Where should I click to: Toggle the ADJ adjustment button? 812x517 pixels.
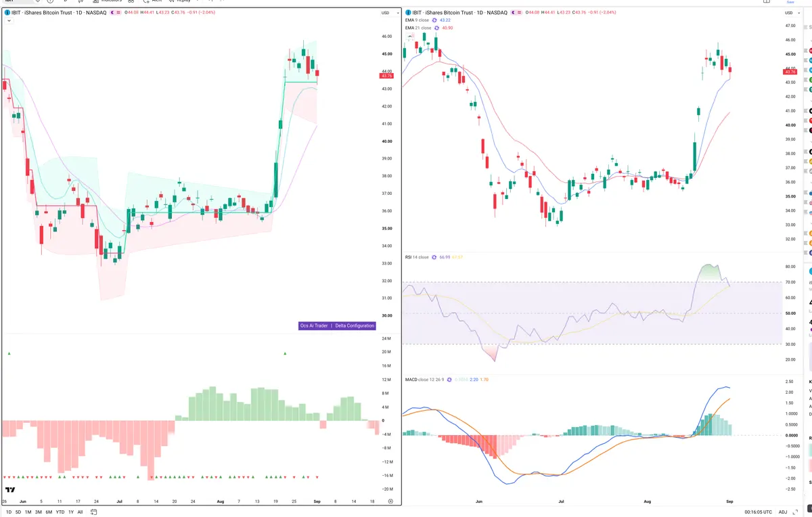pos(783,512)
